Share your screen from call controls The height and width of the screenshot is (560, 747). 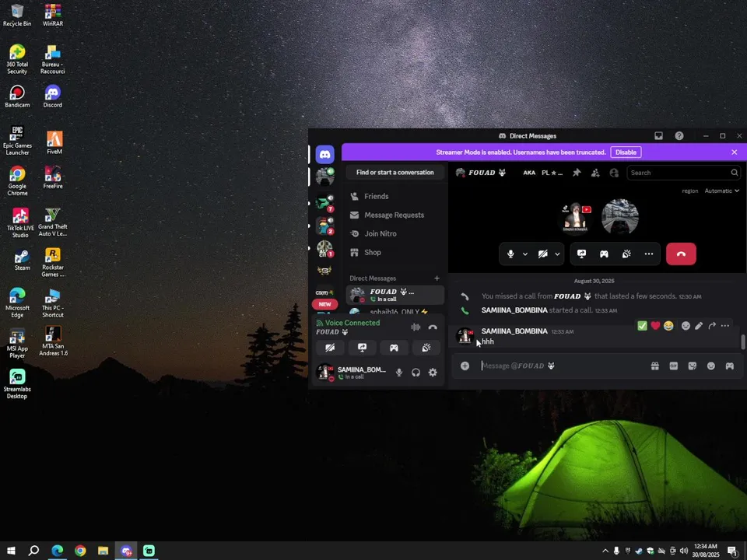(581, 254)
